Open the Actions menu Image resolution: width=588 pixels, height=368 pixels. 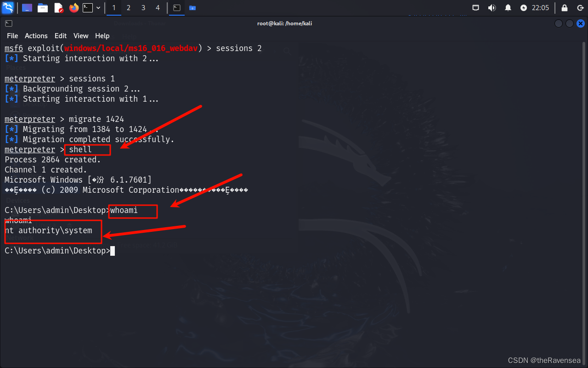pyautogui.click(x=36, y=36)
